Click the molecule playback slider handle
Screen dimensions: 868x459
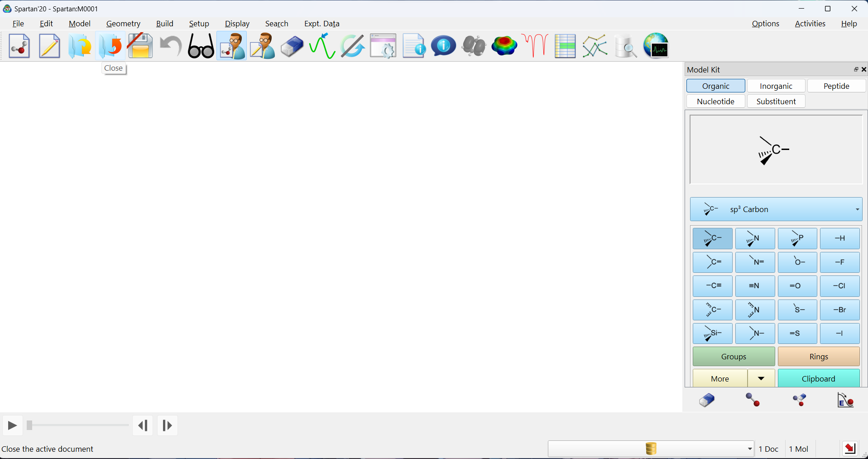[29, 425]
